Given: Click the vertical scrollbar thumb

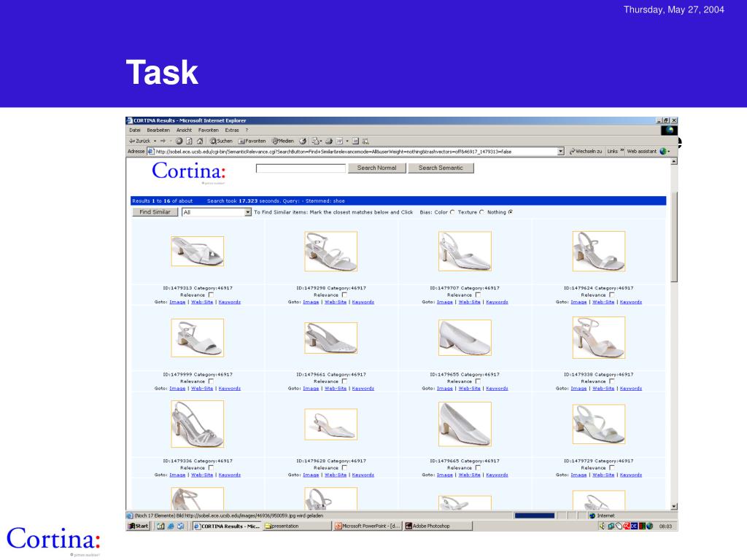Looking at the screenshot, I should tap(673, 237).
